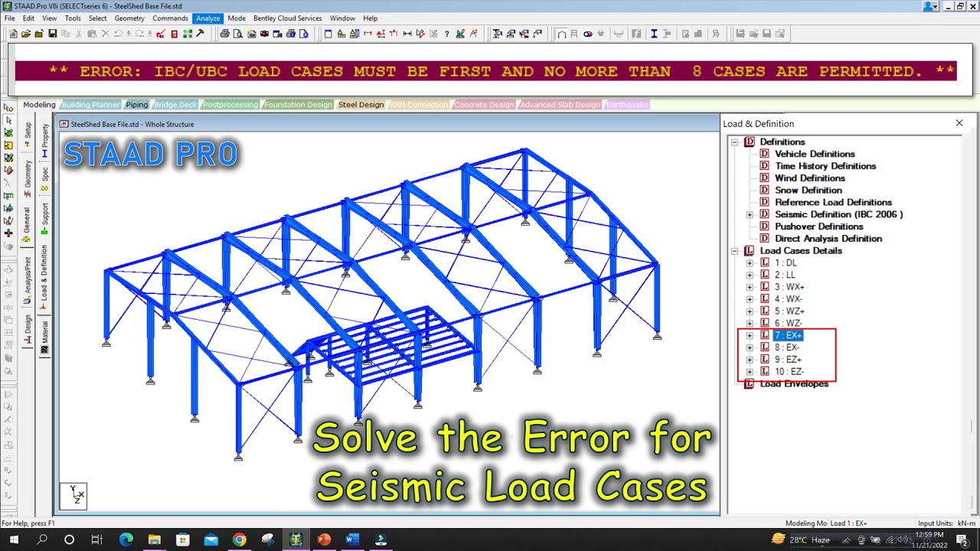
Task: Select Snow Definition in tree
Action: 808,190
